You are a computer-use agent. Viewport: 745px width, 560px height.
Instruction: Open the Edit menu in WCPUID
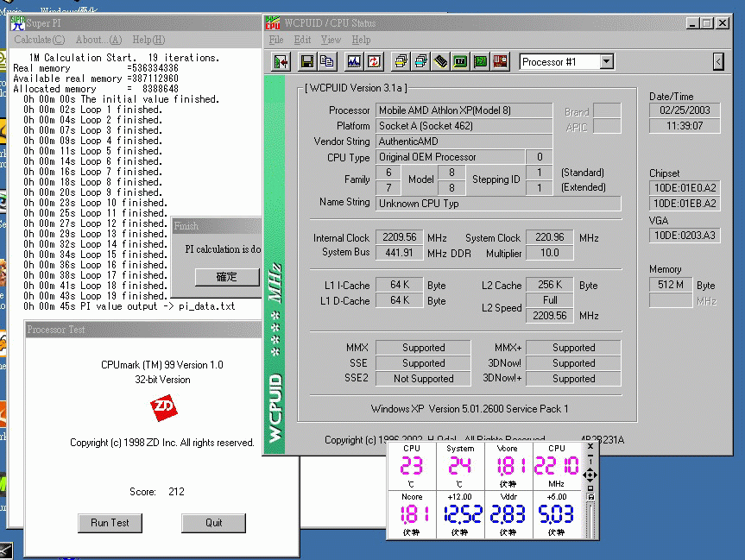click(x=302, y=40)
